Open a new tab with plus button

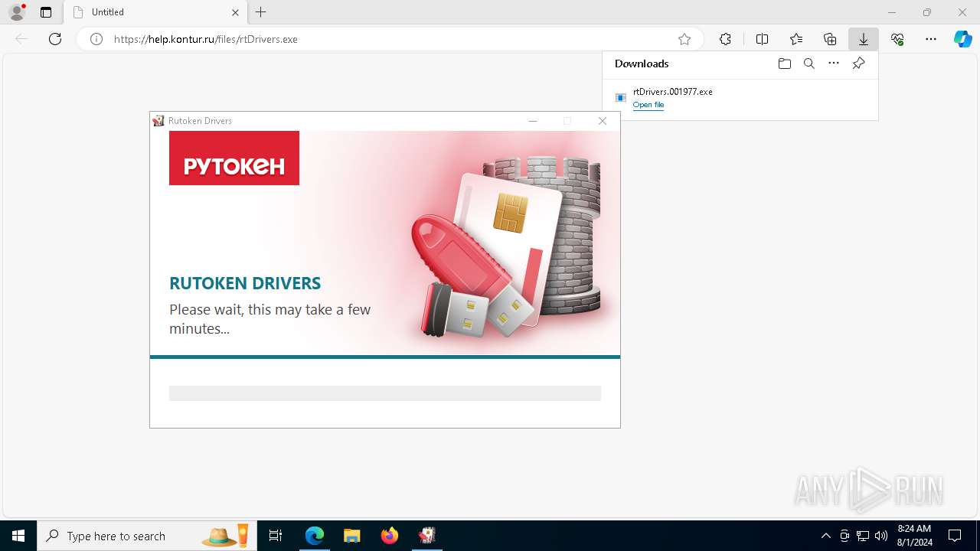pos(261,12)
